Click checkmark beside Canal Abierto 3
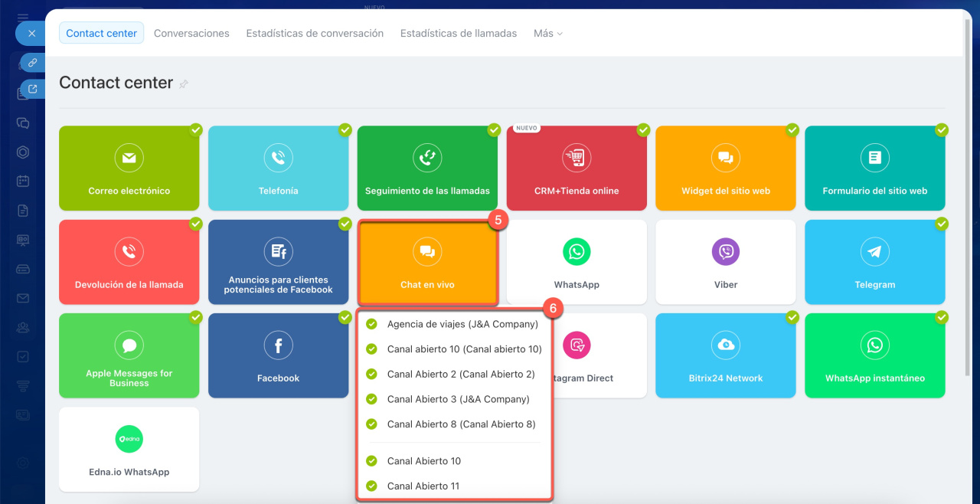This screenshot has height=504, width=980. pos(371,399)
